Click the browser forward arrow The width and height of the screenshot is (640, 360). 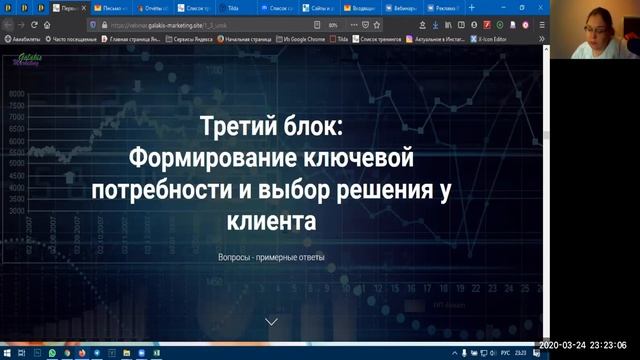point(21,25)
